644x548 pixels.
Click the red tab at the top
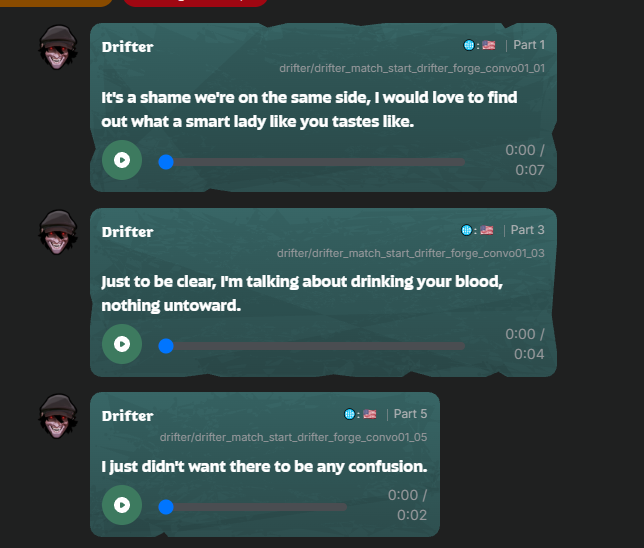click(x=196, y=3)
